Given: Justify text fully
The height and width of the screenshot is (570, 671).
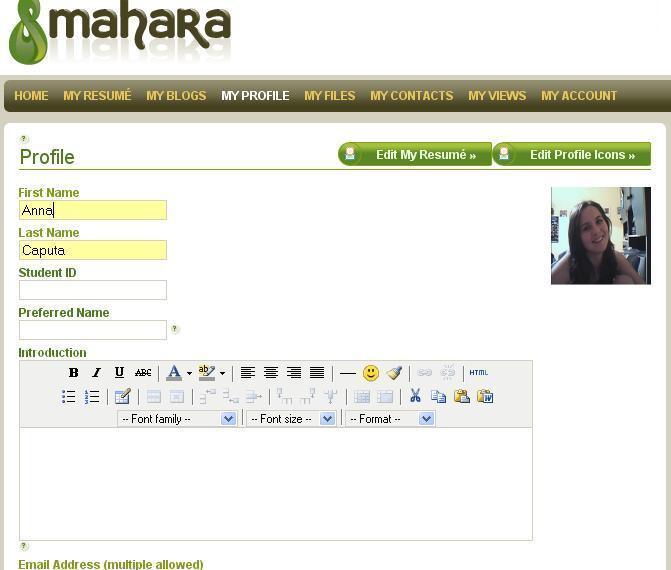Looking at the screenshot, I should tap(317, 373).
